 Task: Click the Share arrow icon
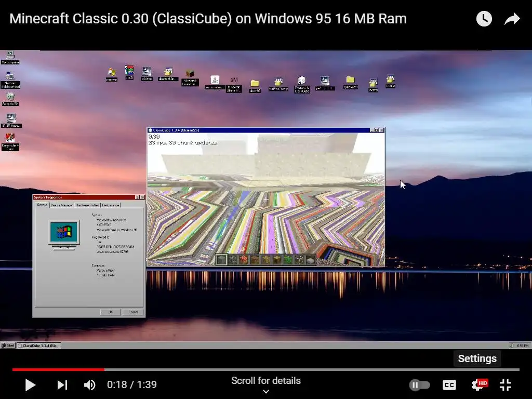512,19
